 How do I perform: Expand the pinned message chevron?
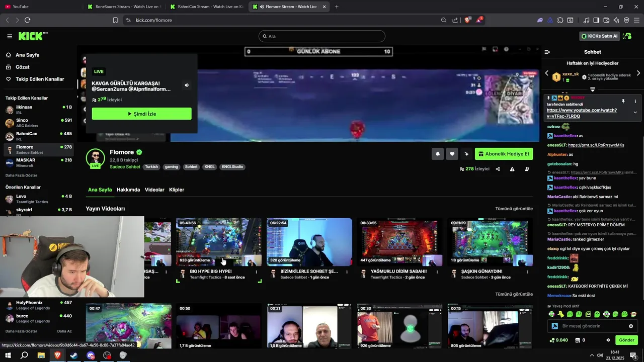tap(635, 112)
